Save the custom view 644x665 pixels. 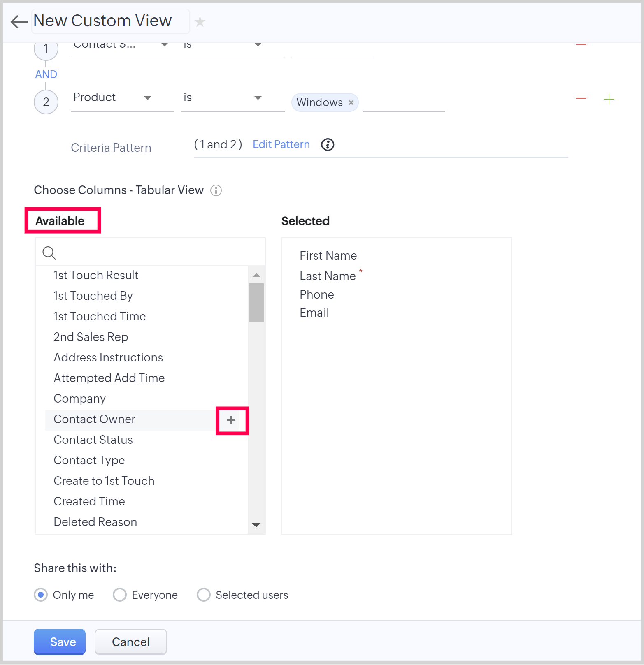coord(60,642)
